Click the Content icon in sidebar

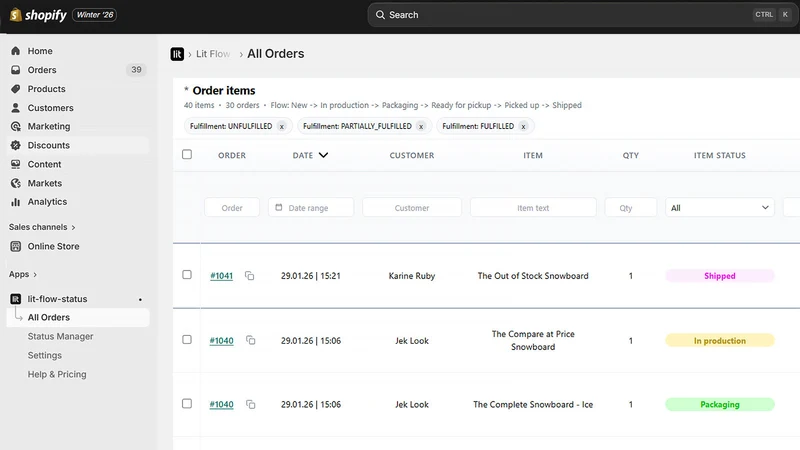[16, 164]
